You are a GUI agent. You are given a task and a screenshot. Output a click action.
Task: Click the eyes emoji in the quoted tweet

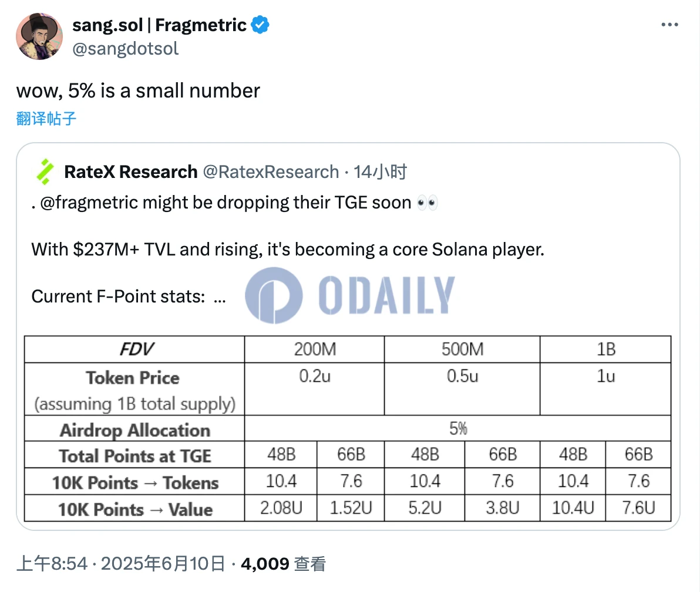pyautogui.click(x=428, y=201)
